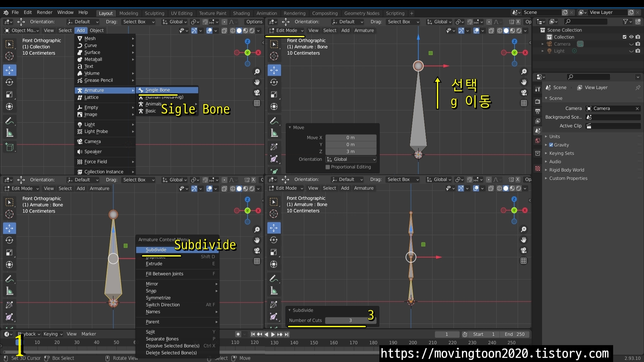Open the Scene properties tab icon

click(x=538, y=131)
